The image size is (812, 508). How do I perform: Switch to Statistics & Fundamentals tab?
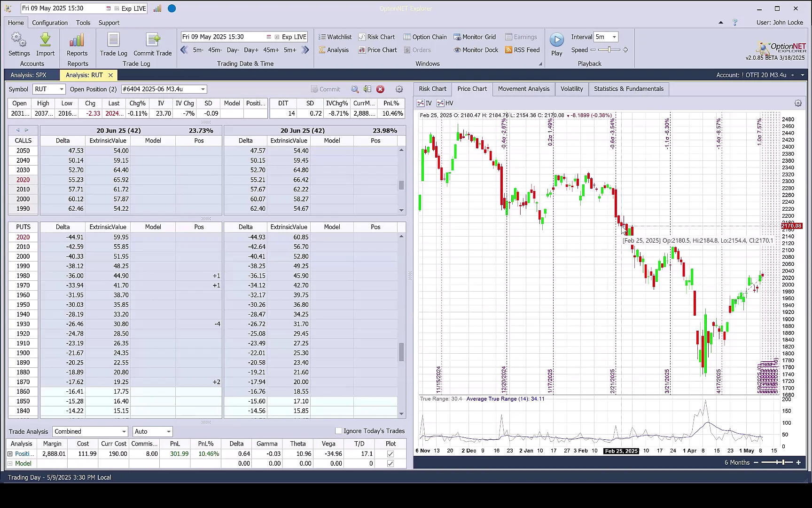(x=629, y=89)
